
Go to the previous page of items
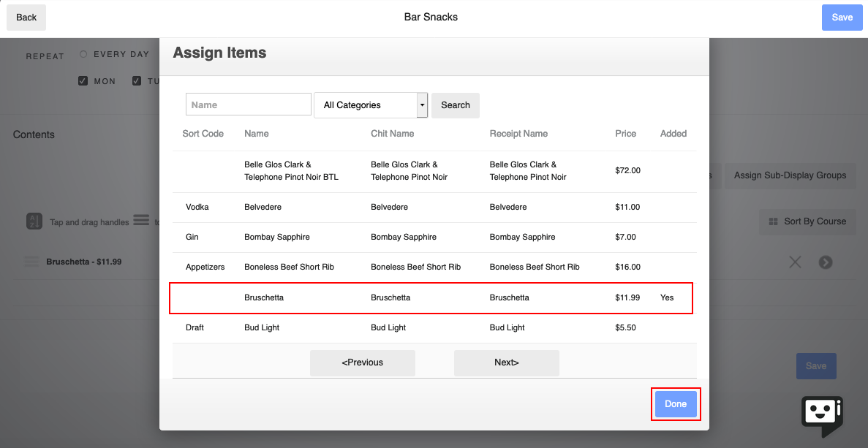[x=362, y=362]
